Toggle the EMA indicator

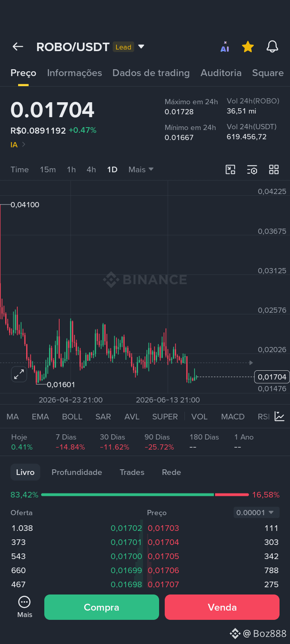40,417
